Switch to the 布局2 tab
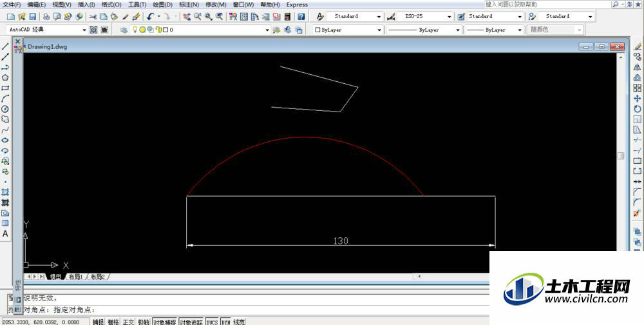The width and height of the screenshot is (644, 325). click(97, 277)
